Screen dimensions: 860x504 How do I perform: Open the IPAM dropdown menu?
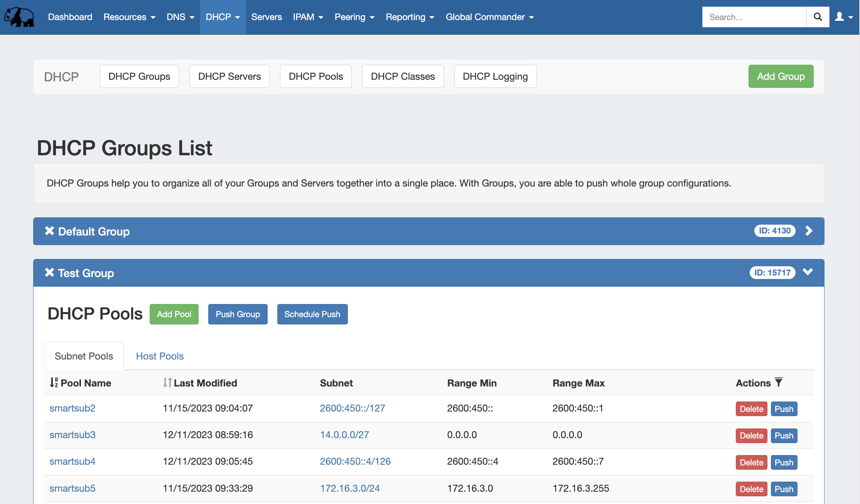pos(308,17)
